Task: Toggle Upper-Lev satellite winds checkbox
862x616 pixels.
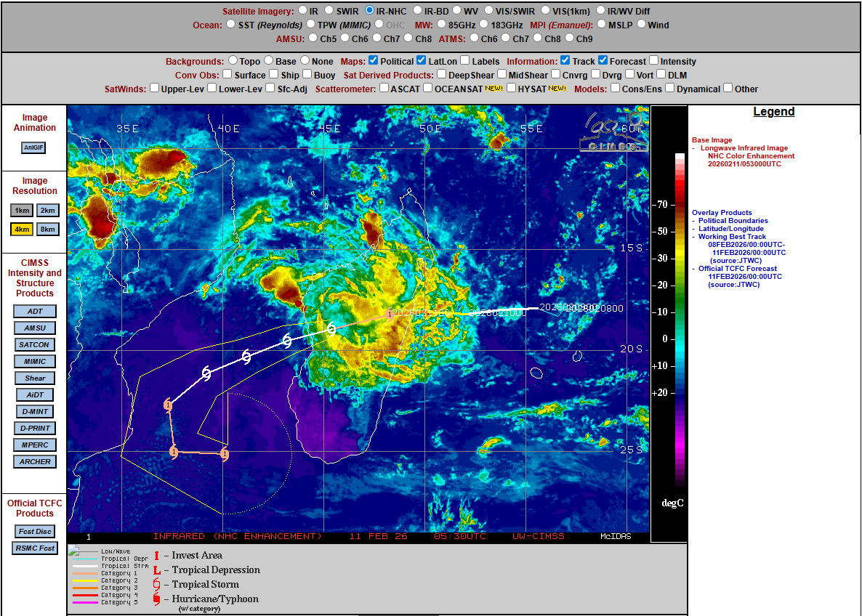Action: coord(154,89)
